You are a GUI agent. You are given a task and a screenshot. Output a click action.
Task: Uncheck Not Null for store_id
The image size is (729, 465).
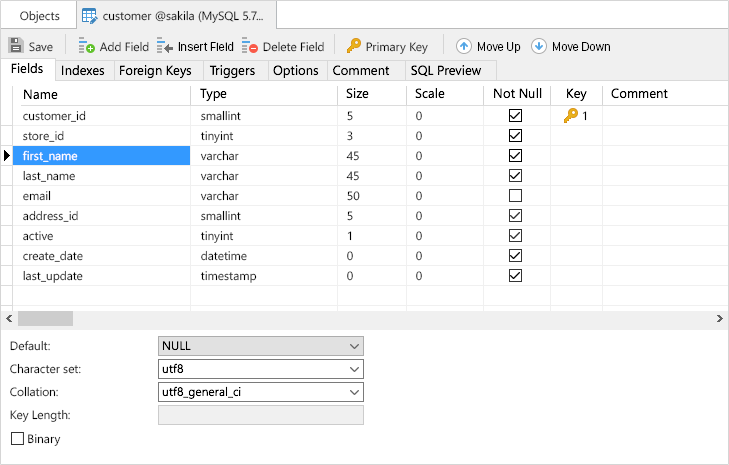(x=516, y=136)
